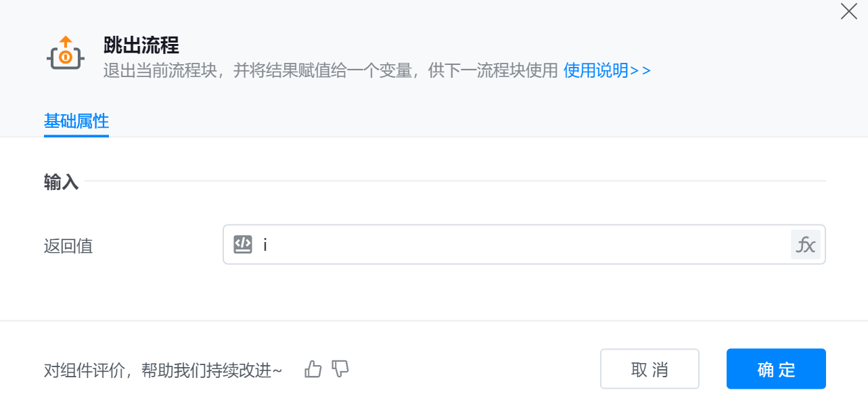This screenshot has height=407, width=868.
Task: Open the fx expression editor
Action: tap(805, 244)
